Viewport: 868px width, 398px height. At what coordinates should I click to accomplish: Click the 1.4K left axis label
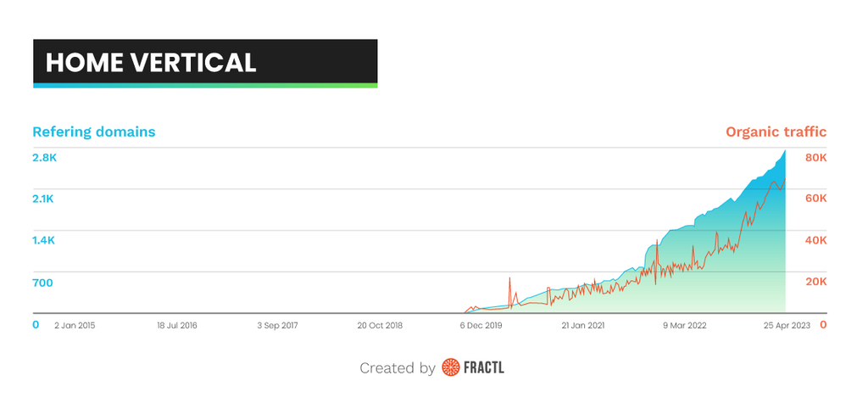point(44,240)
